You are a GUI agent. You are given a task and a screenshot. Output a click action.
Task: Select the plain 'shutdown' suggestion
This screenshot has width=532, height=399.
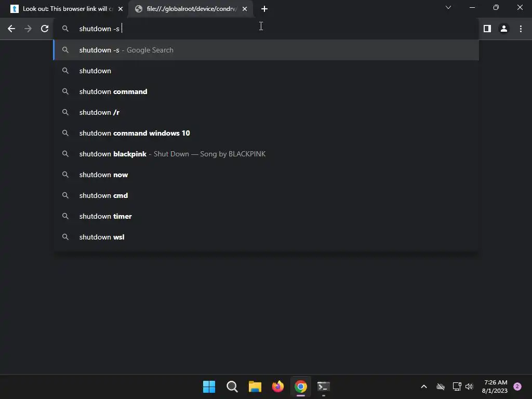(x=266, y=71)
